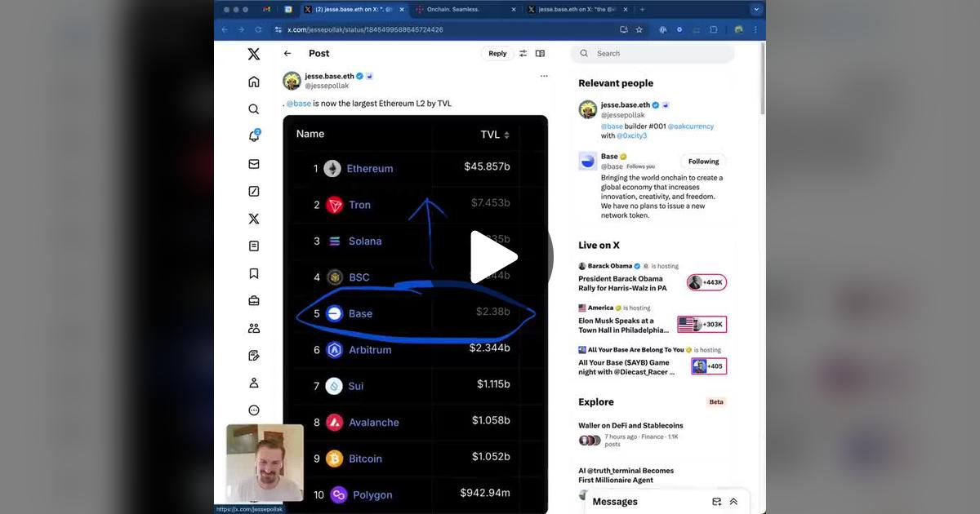Click the Messages envelope icon in the sidebar

point(254,164)
